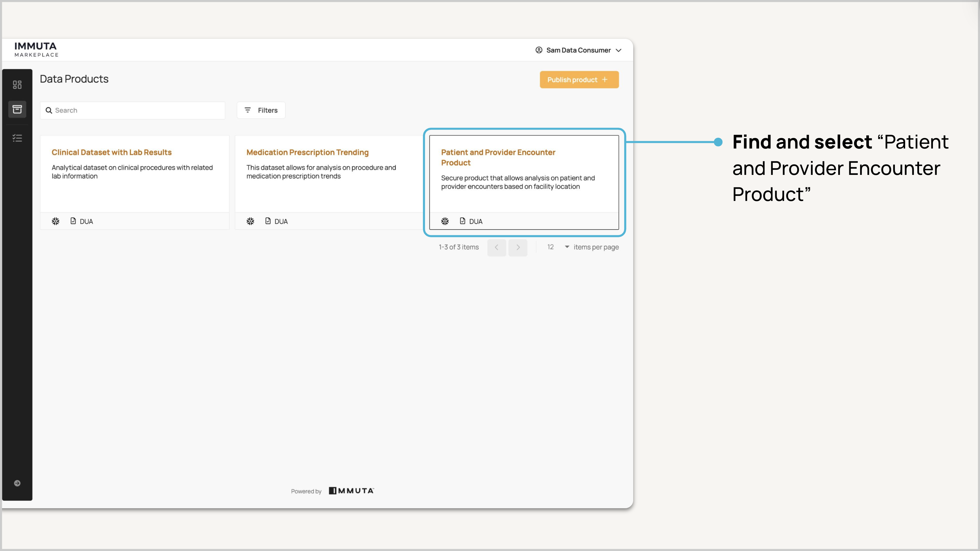Click Snowflake icon on Clinical Dataset card
The width and height of the screenshot is (980, 551).
[x=56, y=221]
